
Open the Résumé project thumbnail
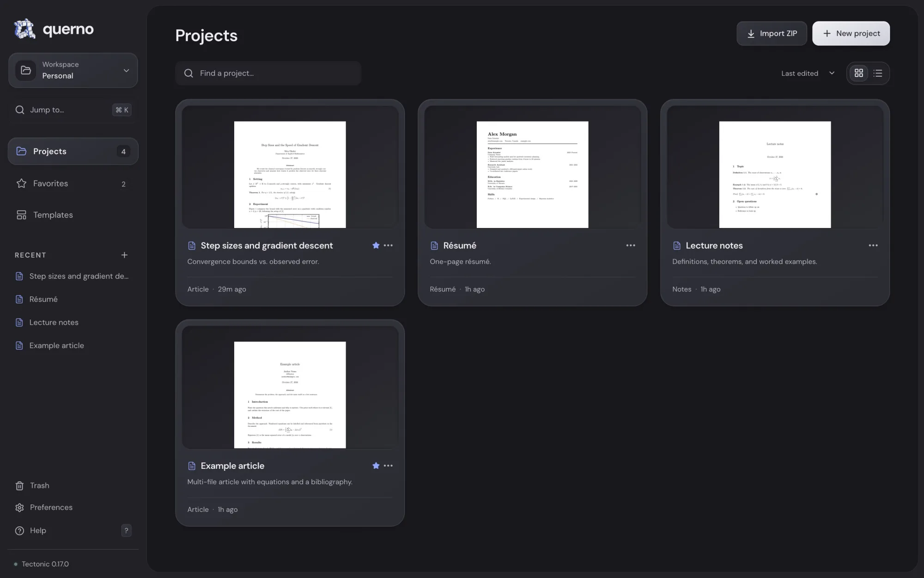point(532,167)
